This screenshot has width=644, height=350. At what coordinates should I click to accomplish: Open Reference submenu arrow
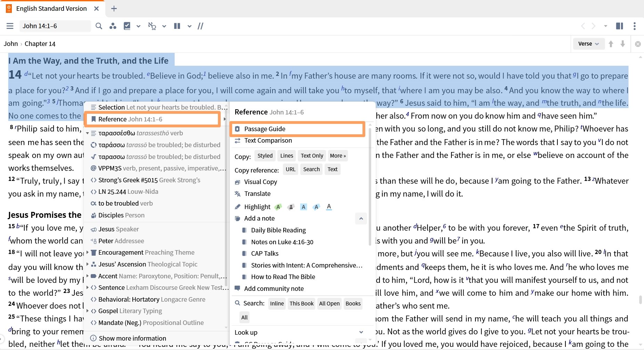(x=225, y=119)
